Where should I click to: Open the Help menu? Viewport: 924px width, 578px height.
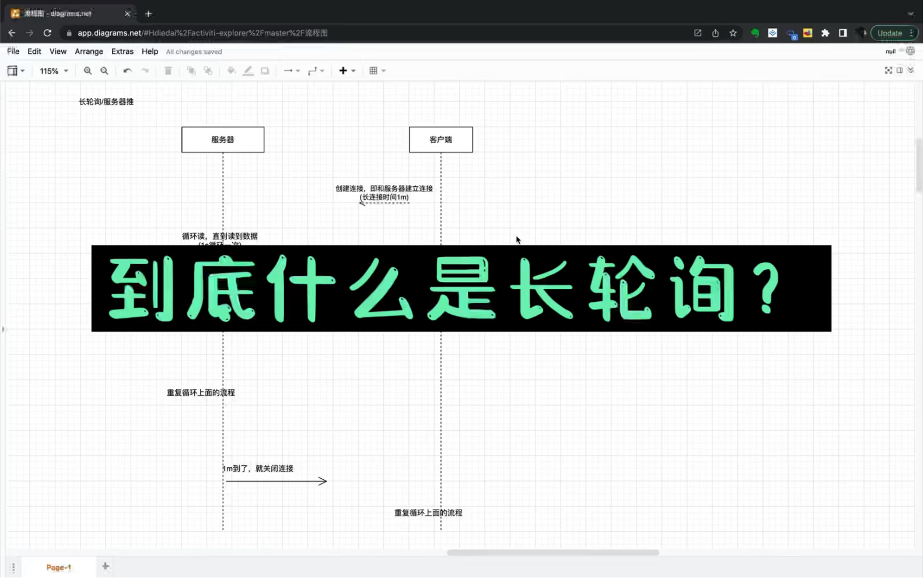pos(150,51)
